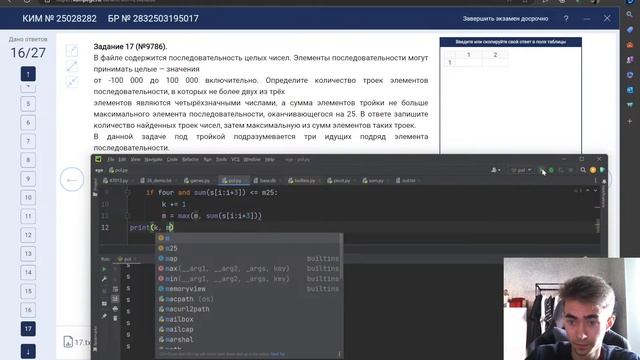Click the topmost tool icon left of task text
Screen dimensions: 640x360
72,51
